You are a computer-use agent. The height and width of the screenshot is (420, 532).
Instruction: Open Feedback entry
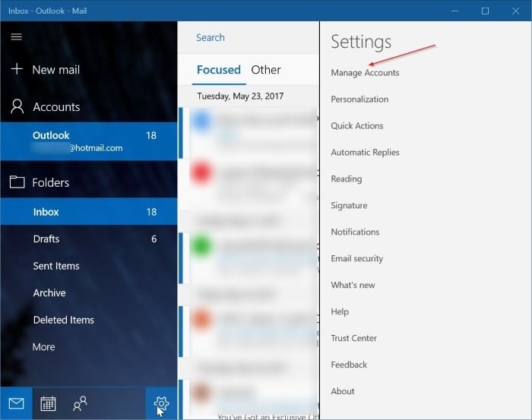349,365
